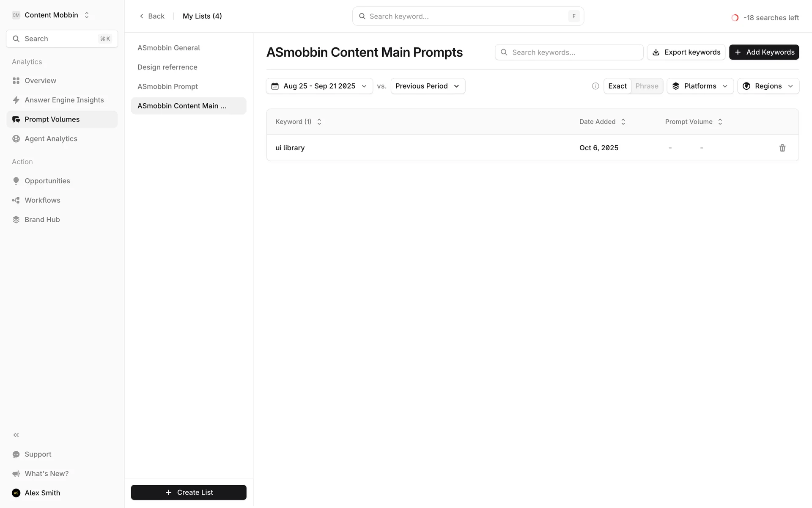Select ASmobbin General list

coord(168,48)
